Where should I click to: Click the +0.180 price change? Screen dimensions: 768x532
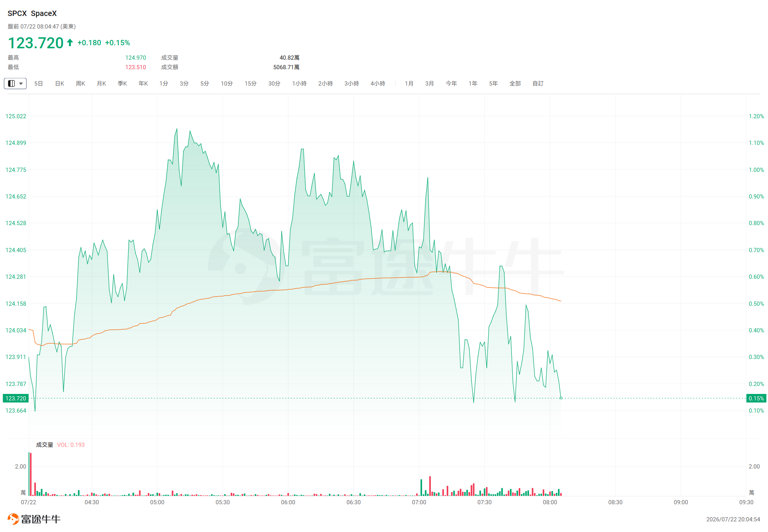[x=89, y=43]
